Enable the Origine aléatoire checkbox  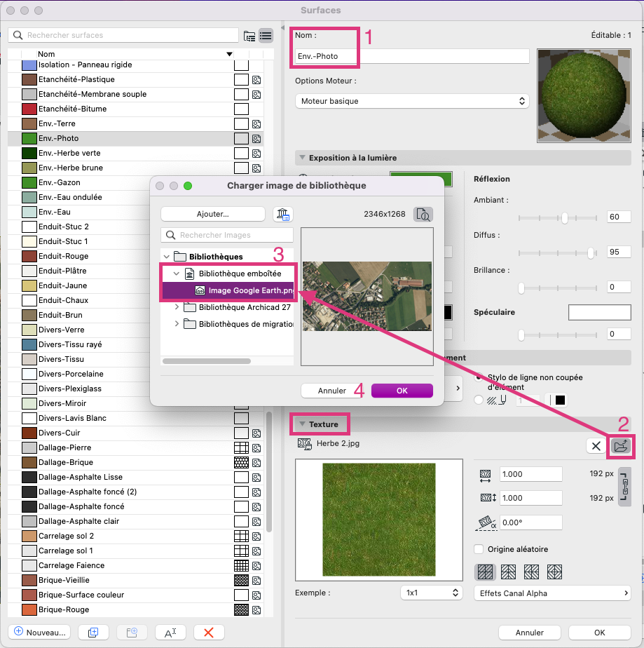point(479,549)
